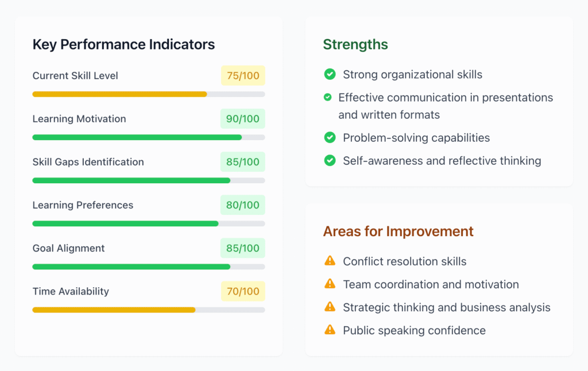Click the checkmark icon next to Effective communication

pyautogui.click(x=327, y=98)
